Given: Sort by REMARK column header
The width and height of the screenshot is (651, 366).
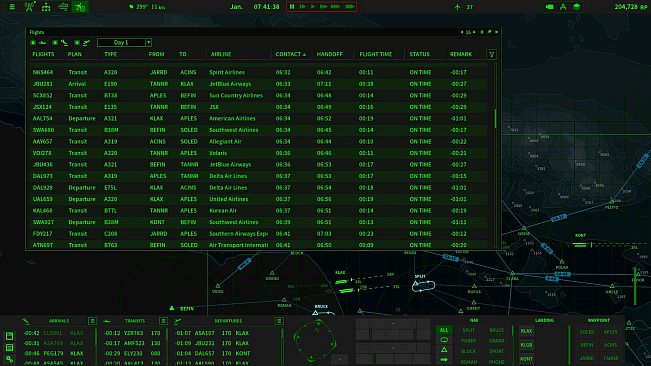Looking at the screenshot, I should click(461, 54).
